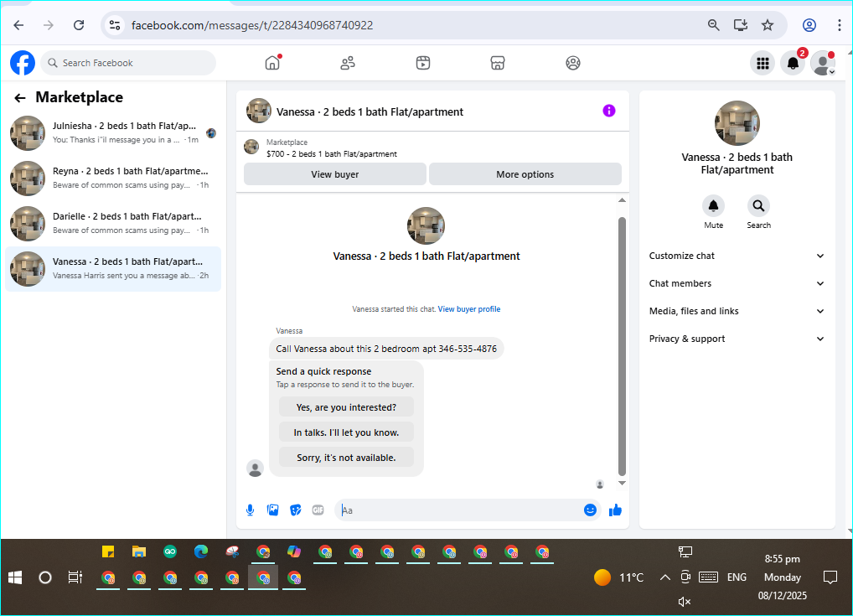The image size is (853, 616).
Task: Open Microsoft Edge from the taskbar
Action: [201, 551]
